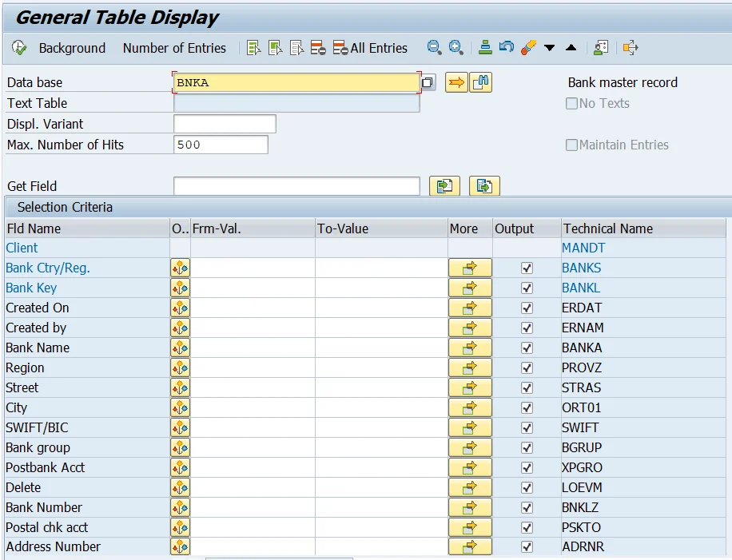Image resolution: width=732 pixels, height=560 pixels.
Task: Click the zoom in magnifier icon
Action: 456,48
